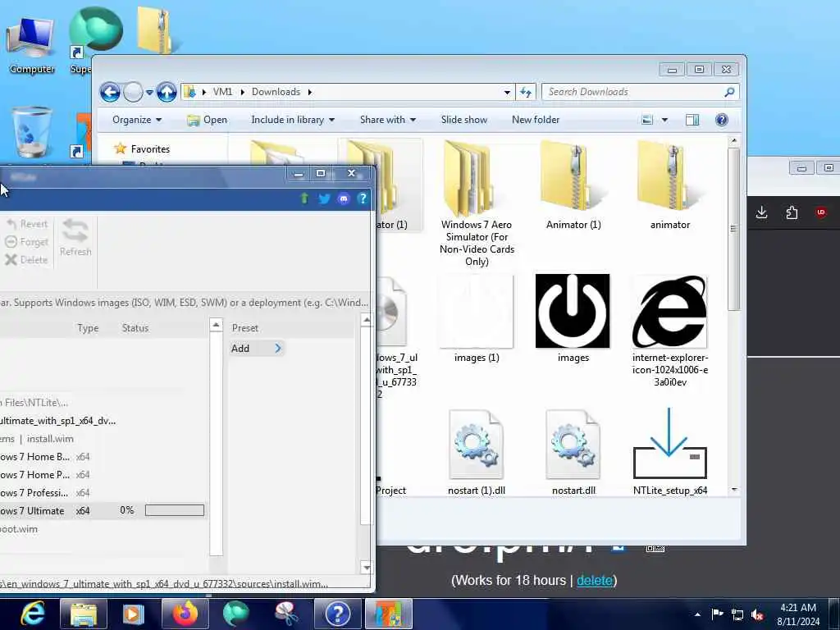Screen dimensions: 840x630
Task: Select the Windows 7 Professional x64 row
Action: [103, 493]
